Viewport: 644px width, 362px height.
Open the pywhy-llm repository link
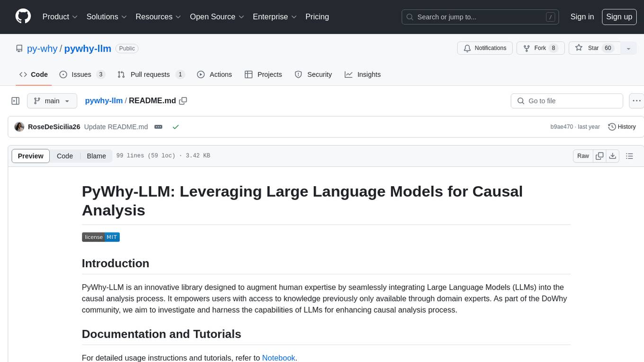[88, 48]
